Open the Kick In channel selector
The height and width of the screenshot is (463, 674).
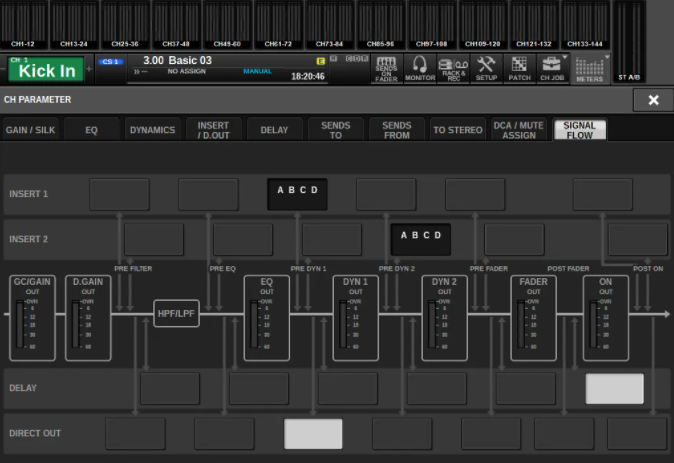[46, 68]
